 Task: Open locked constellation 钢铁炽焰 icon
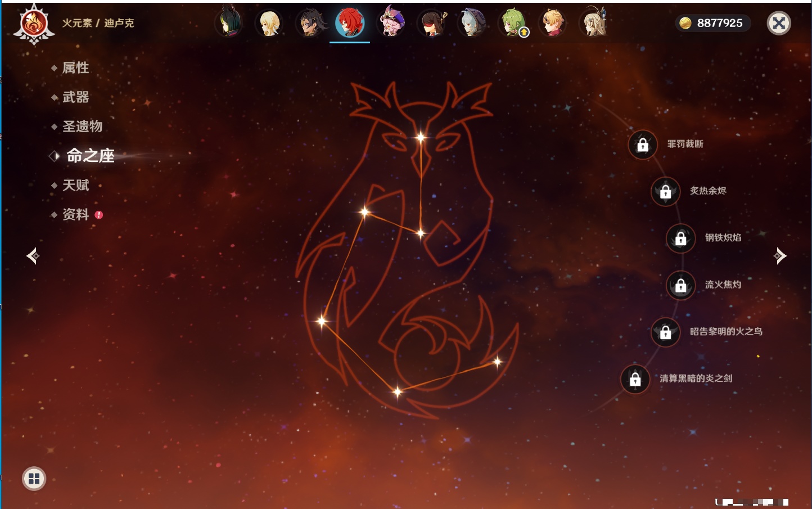click(680, 238)
